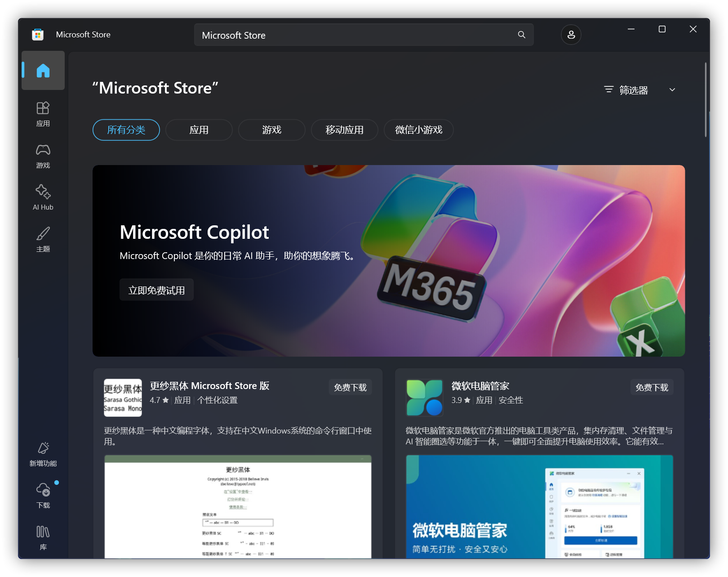Go to the Home page in sidebar
The image size is (728, 577).
click(43, 71)
